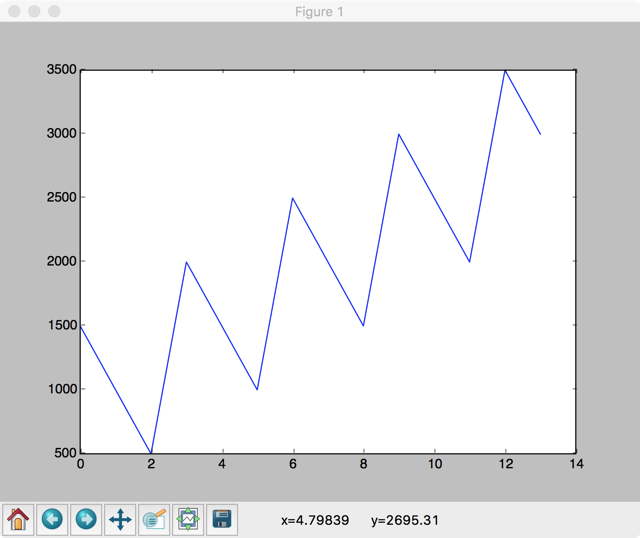Click the 3500 y-axis tick label

tap(62, 70)
